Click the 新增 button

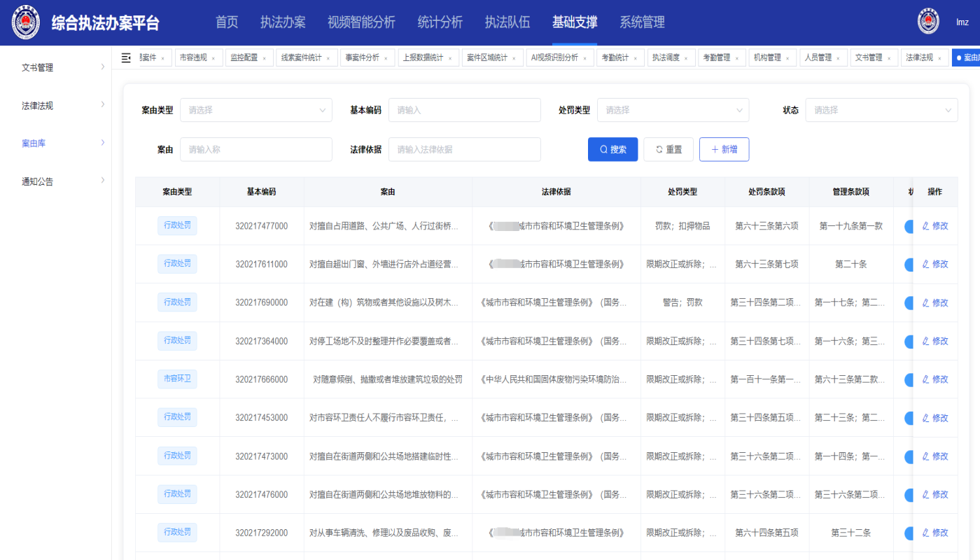pyautogui.click(x=724, y=149)
